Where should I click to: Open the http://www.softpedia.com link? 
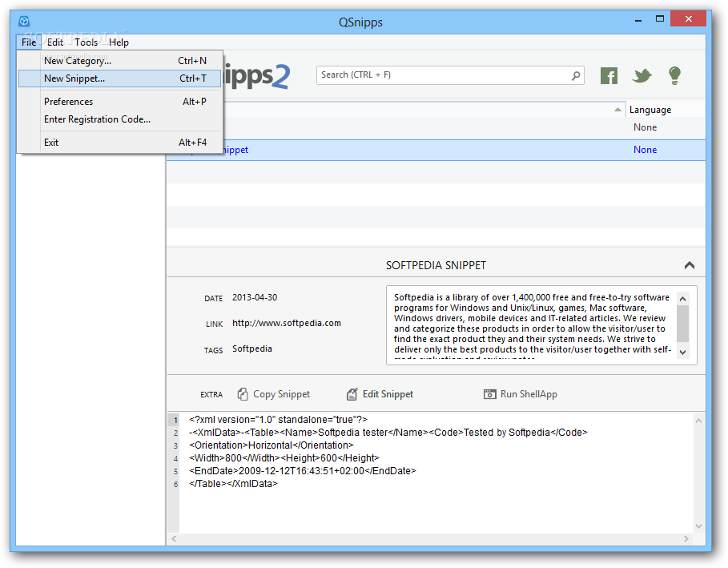pyautogui.click(x=287, y=323)
